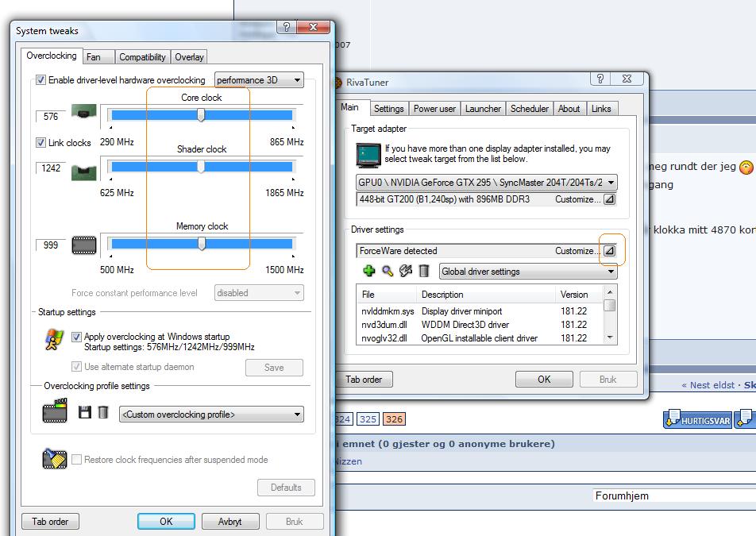Click the memory clock value field 999
This screenshot has height=536, width=756.
coord(51,245)
